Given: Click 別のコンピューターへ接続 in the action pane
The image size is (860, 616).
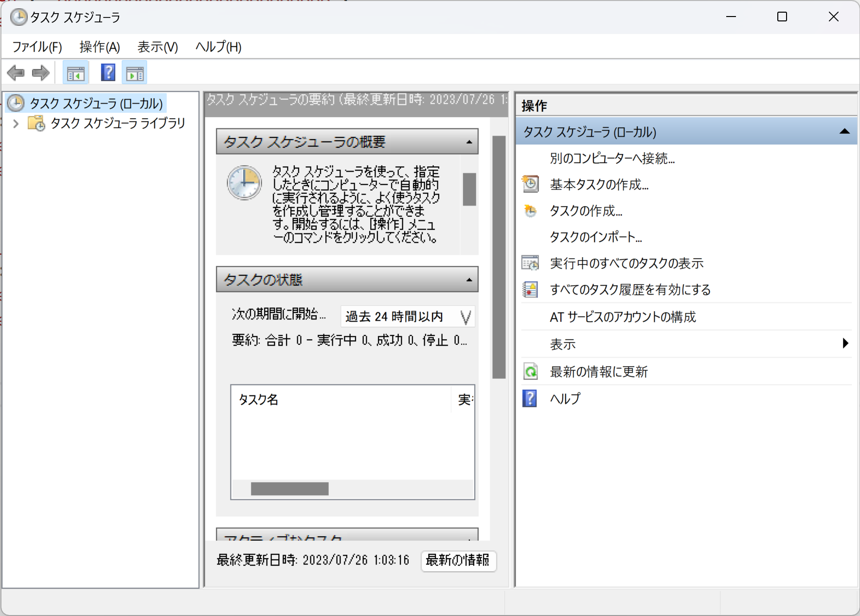Looking at the screenshot, I should click(x=611, y=158).
